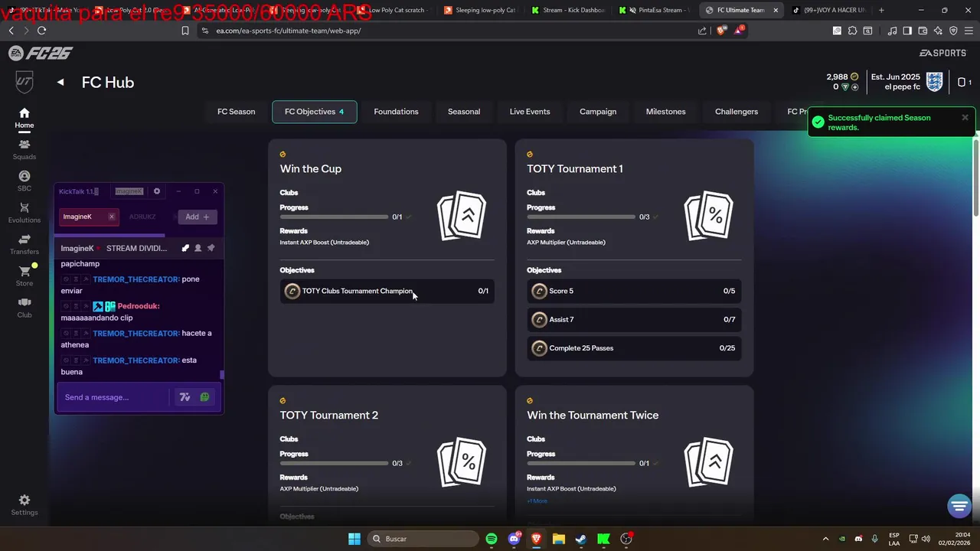Select the ADRUKZ chat tab
The width and height of the screenshot is (980, 551).
[142, 217]
